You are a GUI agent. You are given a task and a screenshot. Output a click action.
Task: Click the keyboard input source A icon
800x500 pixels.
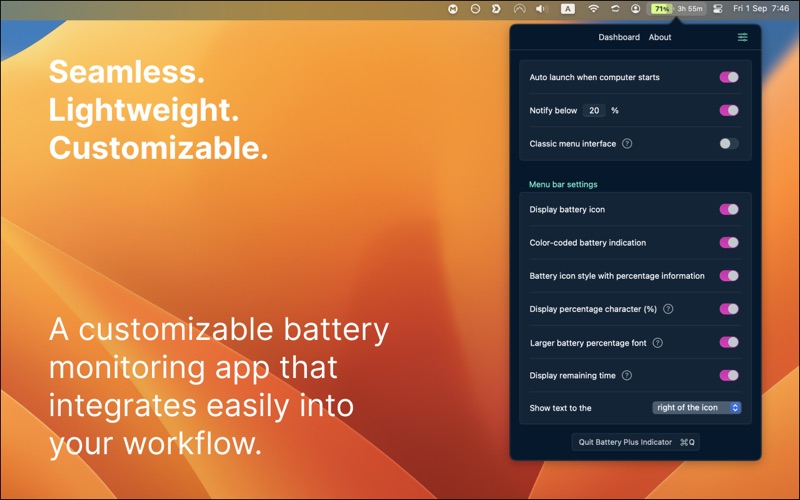point(568,9)
